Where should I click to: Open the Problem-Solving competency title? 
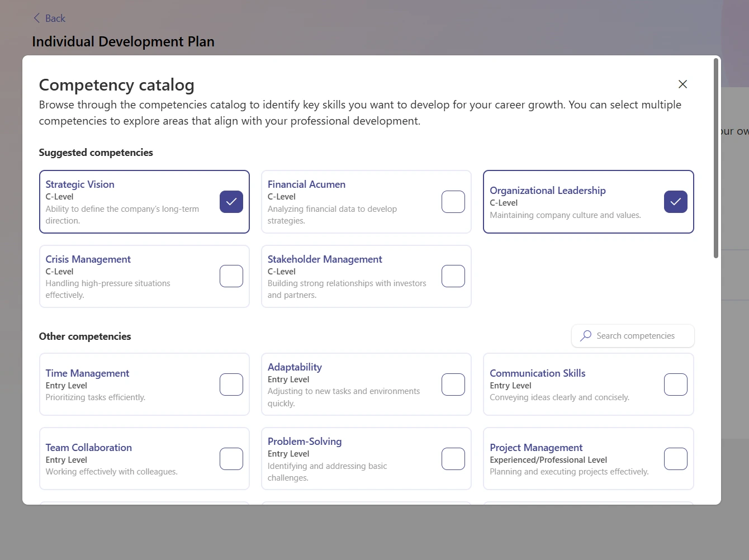[305, 442]
